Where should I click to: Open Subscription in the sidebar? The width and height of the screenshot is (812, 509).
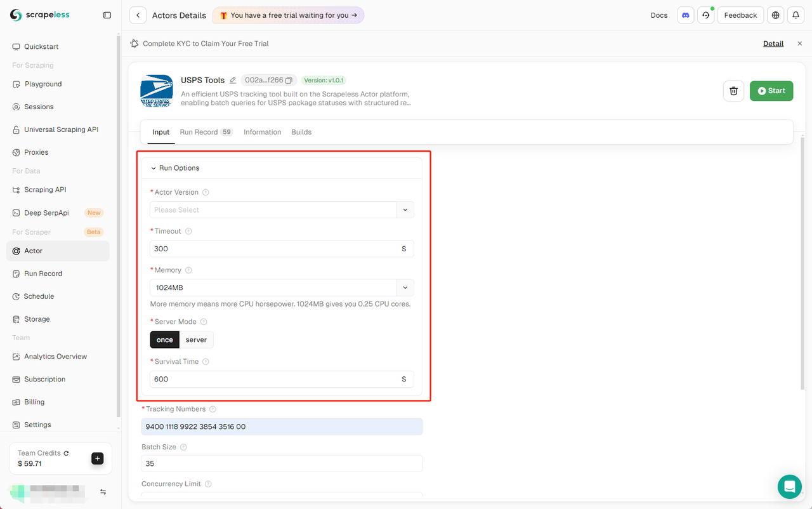[x=58, y=380]
